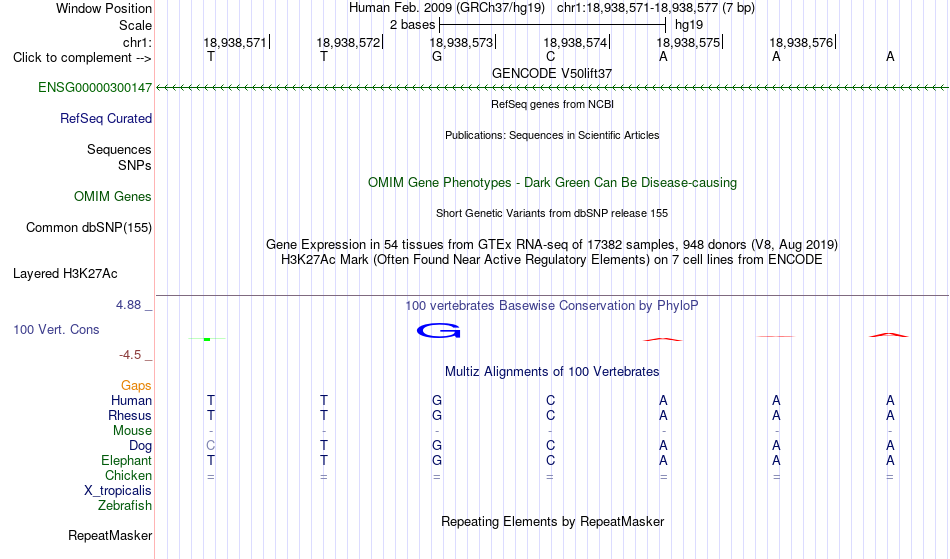The height and width of the screenshot is (559, 950).
Task: Click the ENSG00000300147 gene label
Action: [x=95, y=88]
